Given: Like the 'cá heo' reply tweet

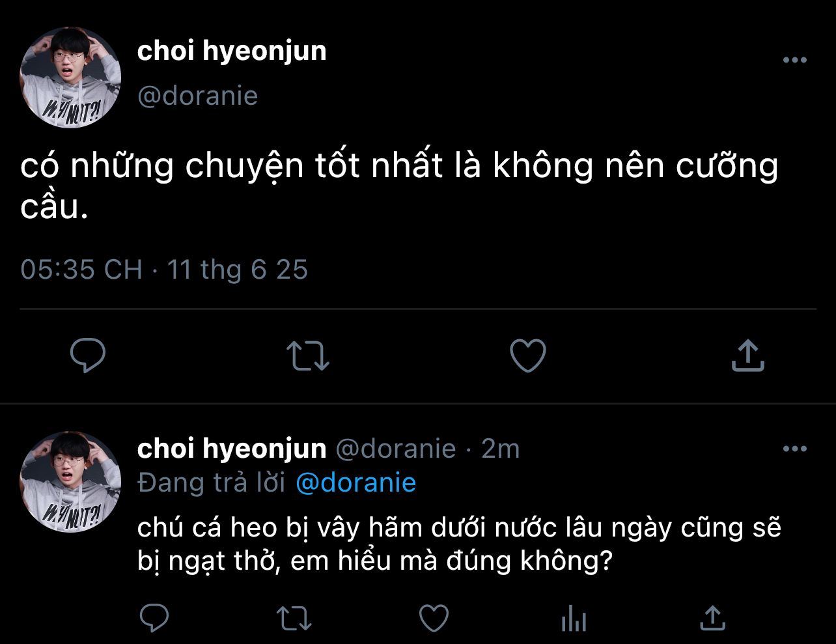Looking at the screenshot, I should 434,618.
